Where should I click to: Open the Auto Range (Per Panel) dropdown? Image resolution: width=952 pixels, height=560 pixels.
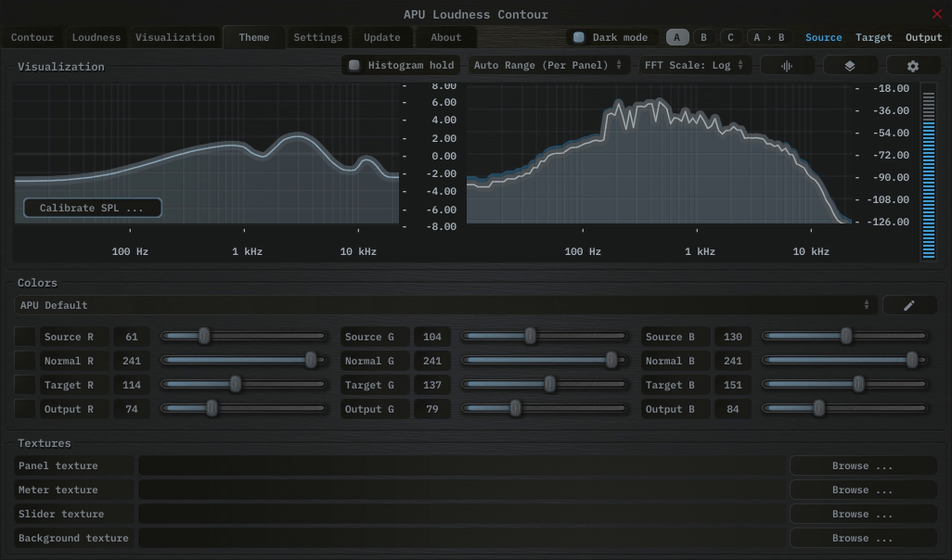[x=547, y=66]
